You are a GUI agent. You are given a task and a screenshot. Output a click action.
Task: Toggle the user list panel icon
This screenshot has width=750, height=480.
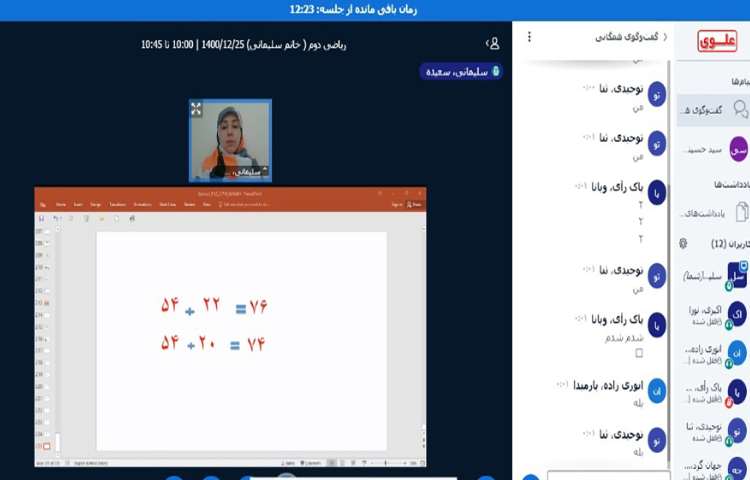tap(493, 44)
